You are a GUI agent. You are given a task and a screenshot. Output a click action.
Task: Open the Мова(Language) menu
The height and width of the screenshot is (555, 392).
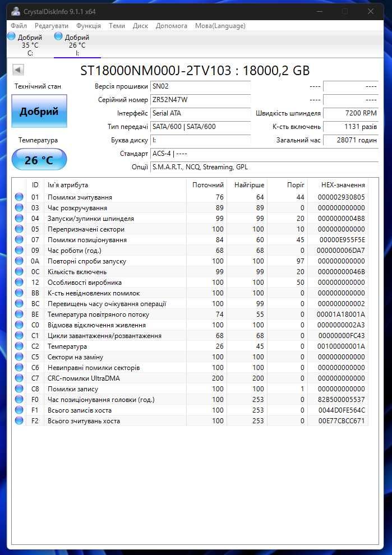(x=220, y=26)
